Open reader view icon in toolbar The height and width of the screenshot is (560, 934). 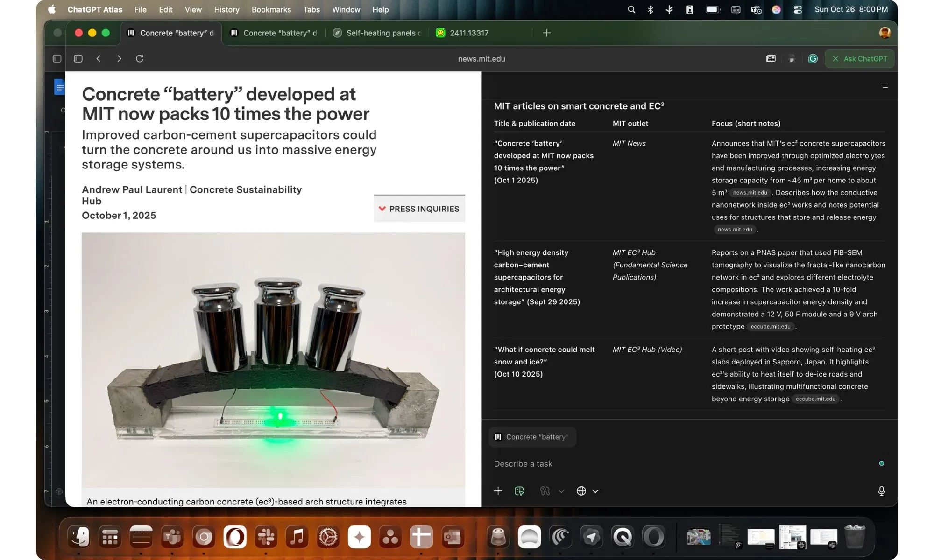coord(771,59)
